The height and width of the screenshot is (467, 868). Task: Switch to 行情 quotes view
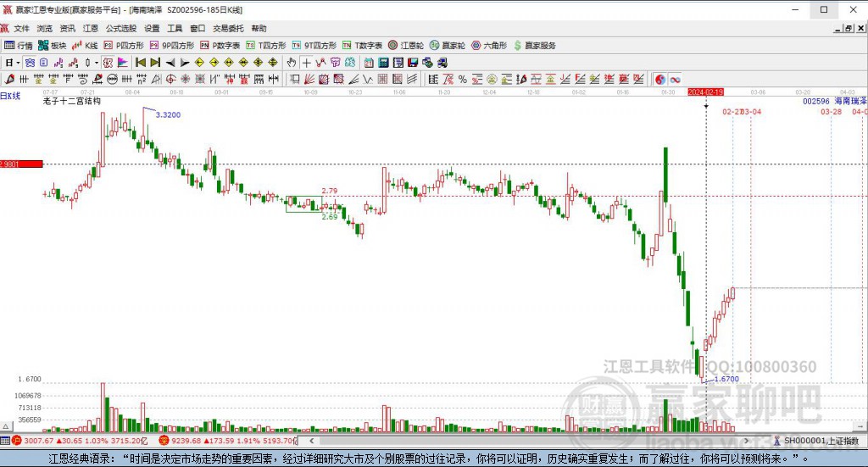[x=19, y=46]
